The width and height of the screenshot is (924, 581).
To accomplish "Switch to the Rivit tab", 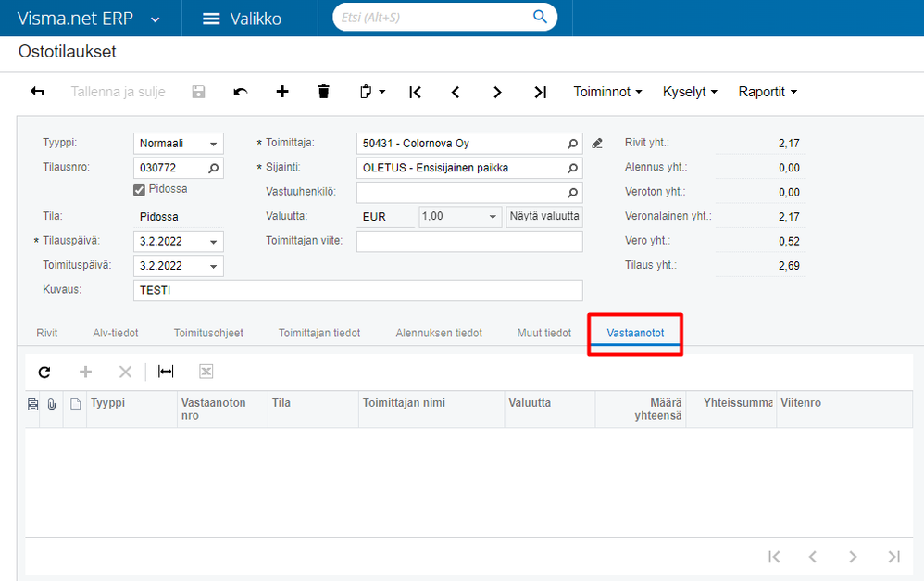I will point(47,333).
